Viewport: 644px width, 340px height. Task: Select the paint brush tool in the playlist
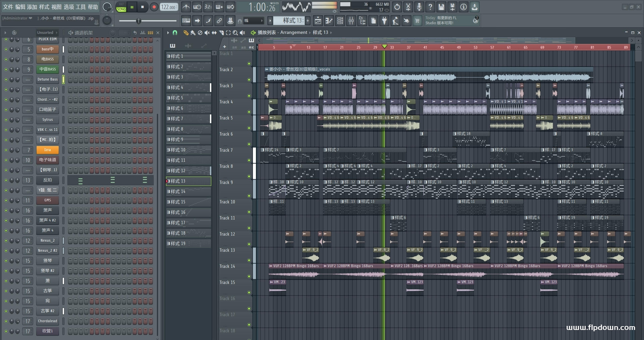click(x=193, y=33)
